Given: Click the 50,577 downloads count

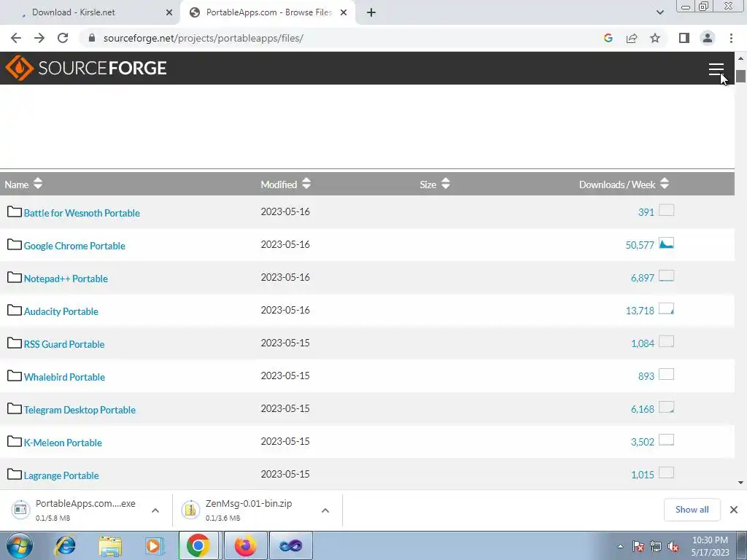Looking at the screenshot, I should 639,245.
